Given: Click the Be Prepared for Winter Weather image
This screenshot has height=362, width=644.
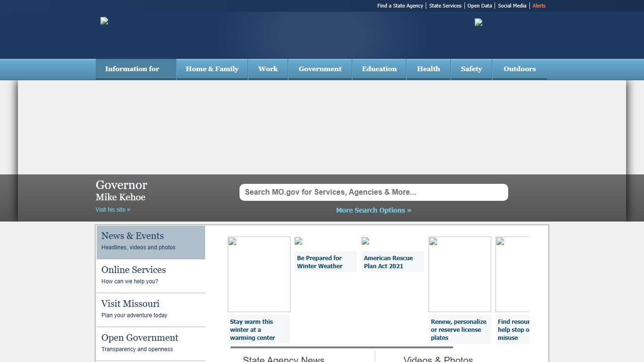Looking at the screenshot, I should coord(298,241).
